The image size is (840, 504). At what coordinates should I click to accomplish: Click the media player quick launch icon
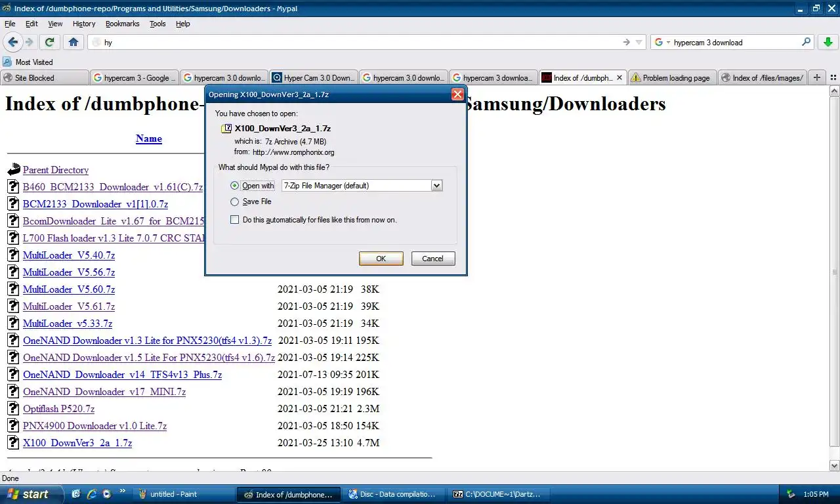[x=107, y=494]
